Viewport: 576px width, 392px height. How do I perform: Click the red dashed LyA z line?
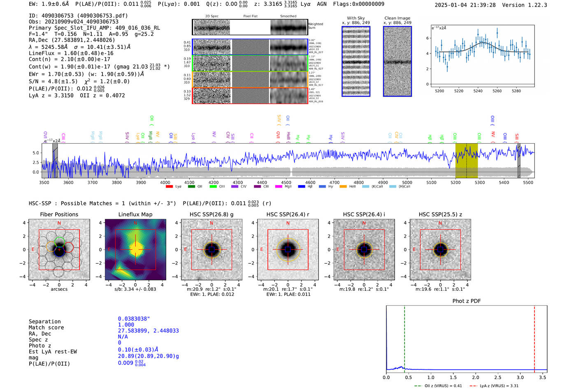click(x=534, y=339)
